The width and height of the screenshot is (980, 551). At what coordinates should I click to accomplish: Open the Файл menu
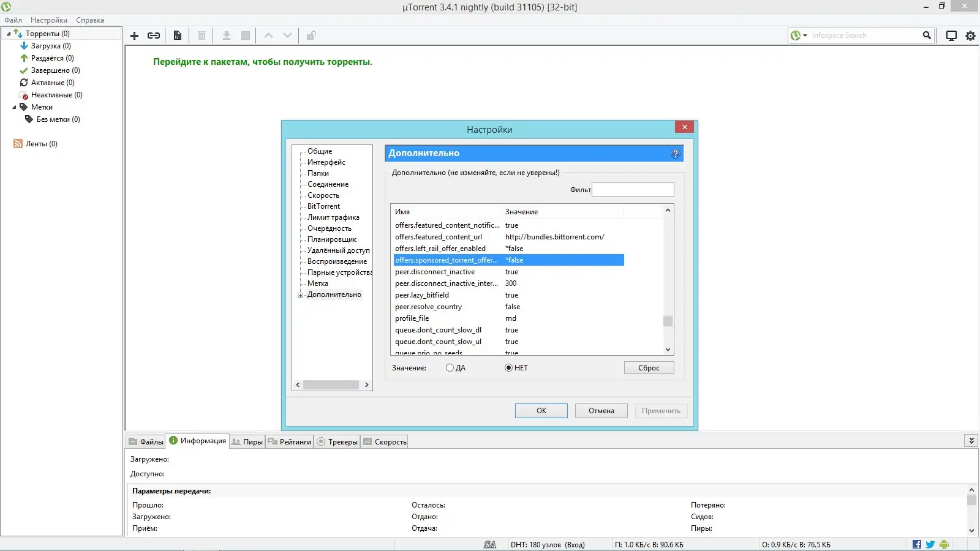pyautogui.click(x=13, y=20)
